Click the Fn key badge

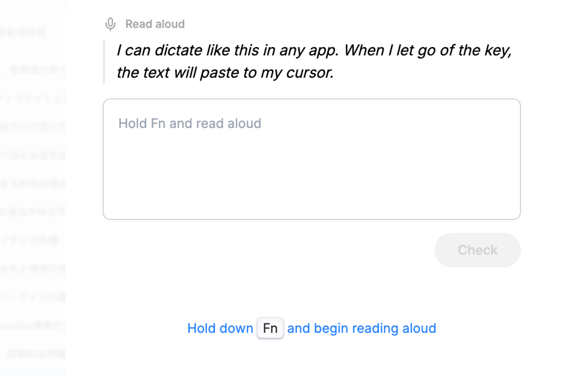(x=270, y=328)
